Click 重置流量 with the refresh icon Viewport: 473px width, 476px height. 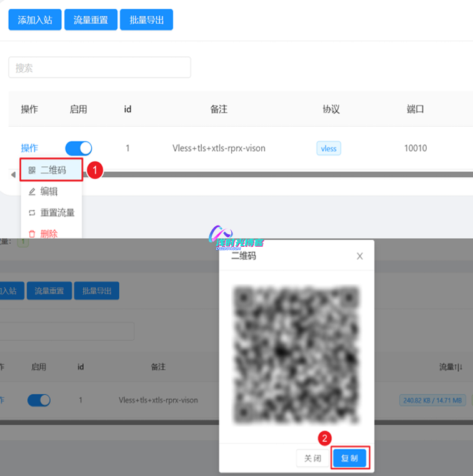tap(56, 213)
